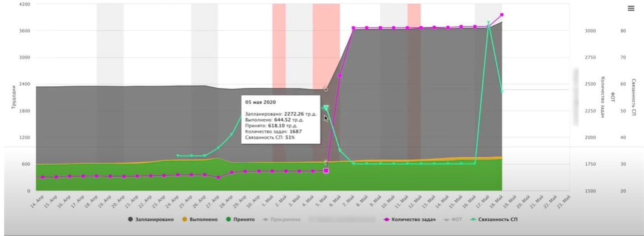Click tooltip line 'Принято: 618.10 тр.д.'
The width and height of the screenshot is (644, 236).
(271, 125)
